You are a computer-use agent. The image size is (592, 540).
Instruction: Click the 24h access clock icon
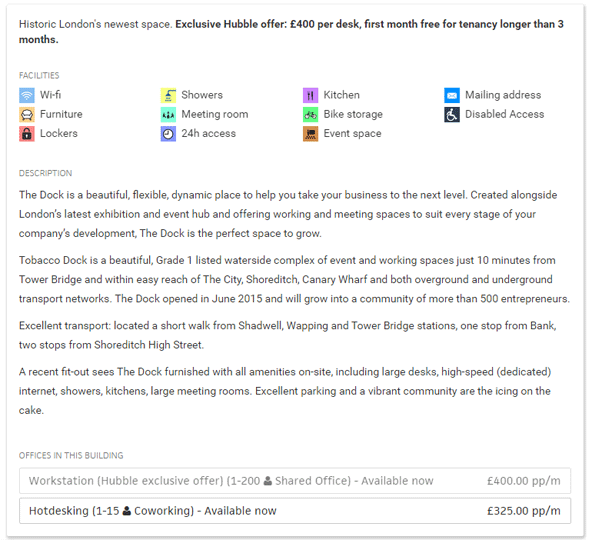168,134
